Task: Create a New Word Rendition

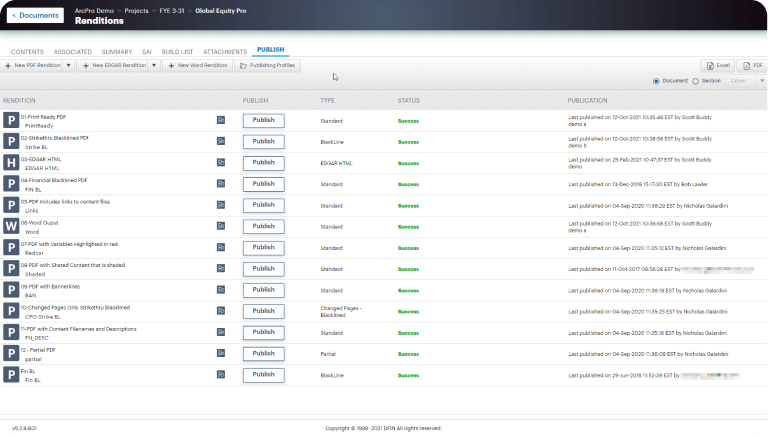Action: point(198,65)
